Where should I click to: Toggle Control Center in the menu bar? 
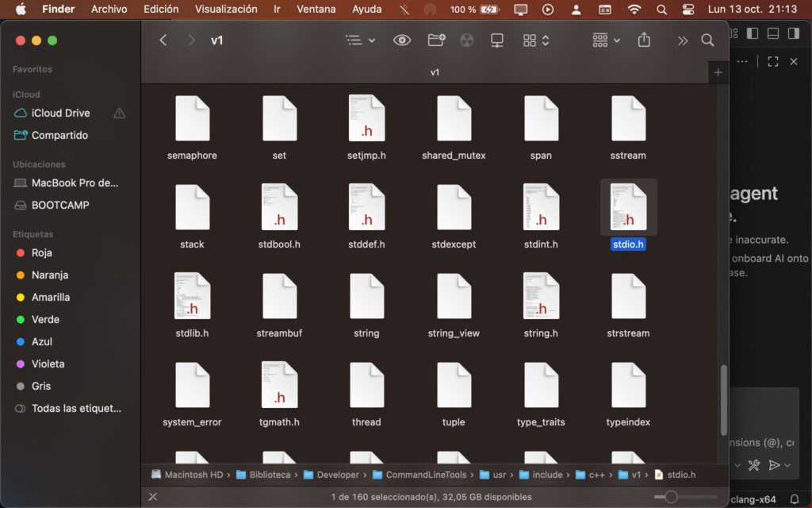click(688, 10)
